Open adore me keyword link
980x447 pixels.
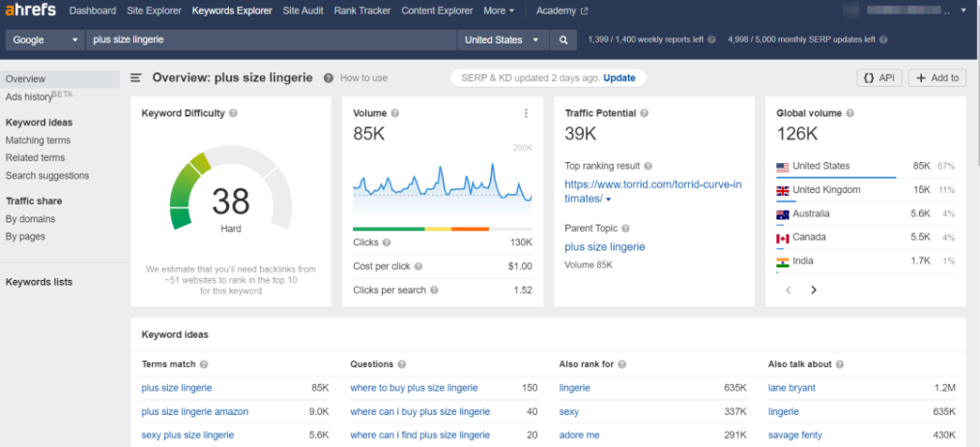579,435
